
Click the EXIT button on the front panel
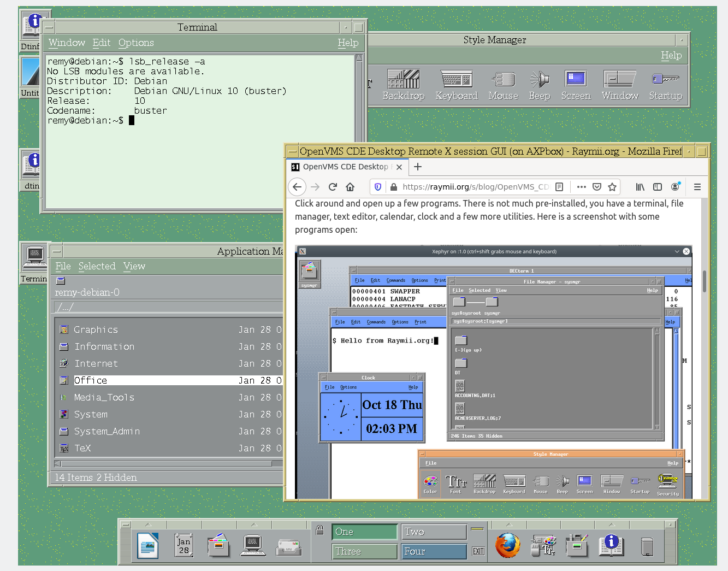click(478, 551)
